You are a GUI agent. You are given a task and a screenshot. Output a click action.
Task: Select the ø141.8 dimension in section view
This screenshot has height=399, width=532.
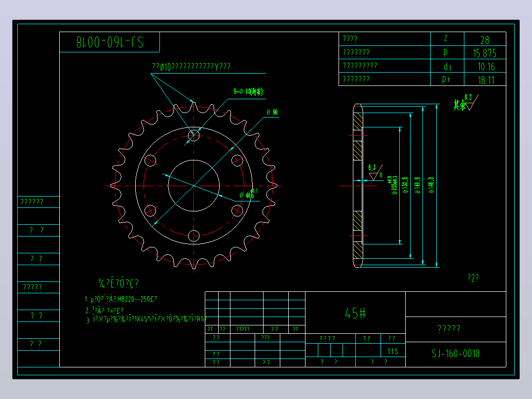(x=418, y=185)
